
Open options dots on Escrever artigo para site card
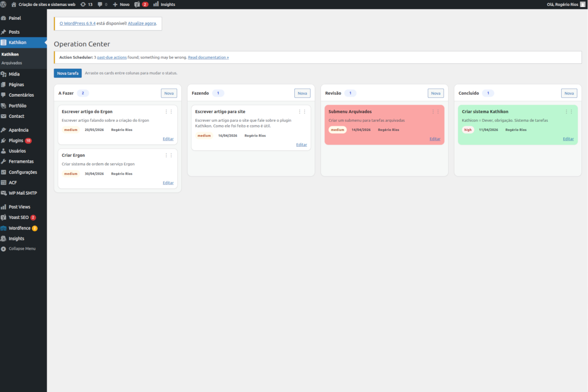302,112
